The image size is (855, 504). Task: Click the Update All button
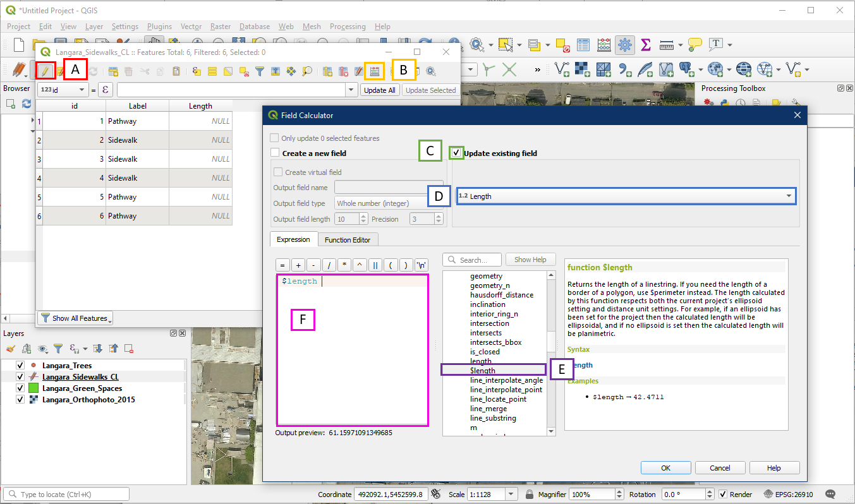coord(380,90)
